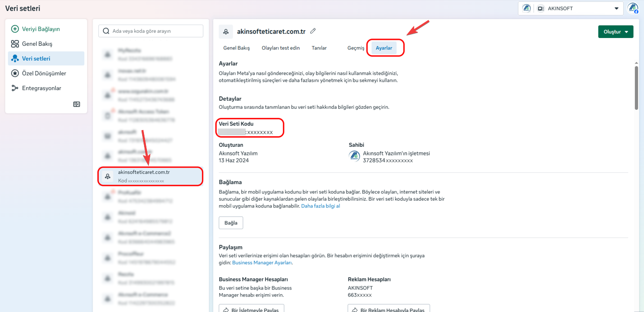
Task: Click the profile avatar in top right
Action: point(632,8)
